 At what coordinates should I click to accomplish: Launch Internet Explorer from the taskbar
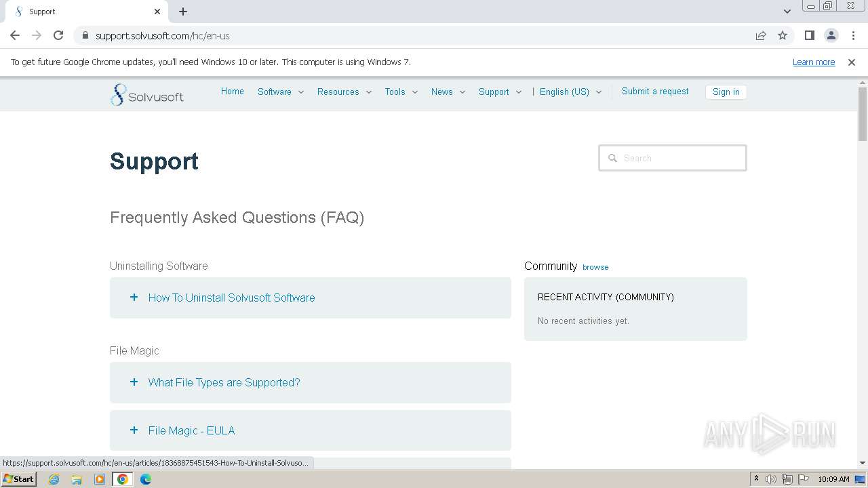(54, 479)
